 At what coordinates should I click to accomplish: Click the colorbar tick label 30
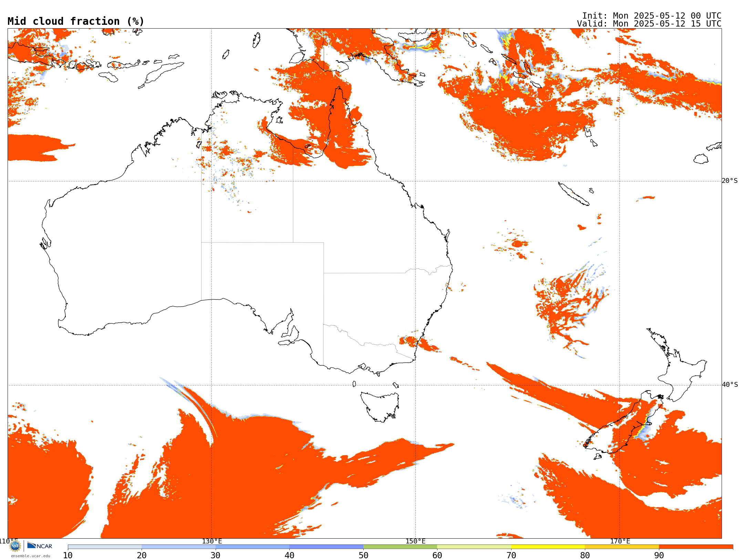click(x=216, y=555)
